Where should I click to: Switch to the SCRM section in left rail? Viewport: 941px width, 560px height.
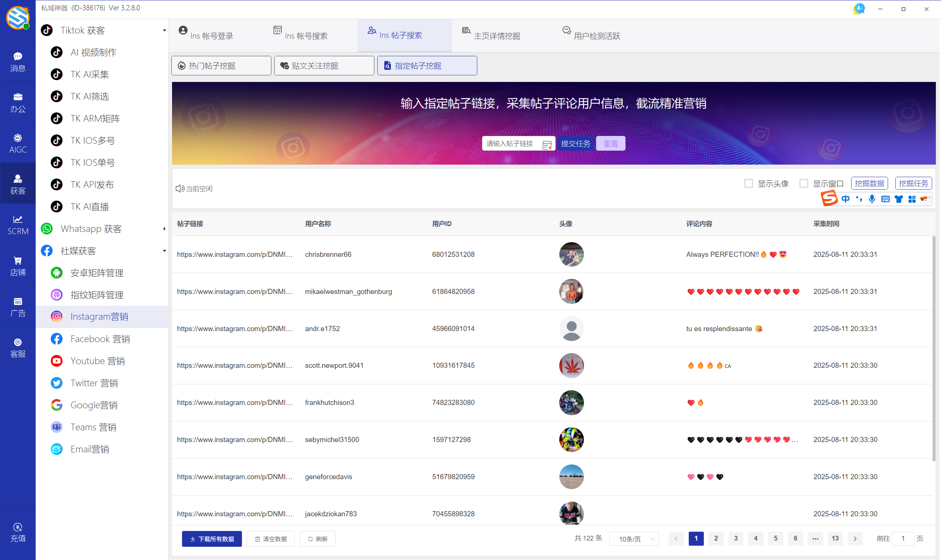click(x=18, y=224)
